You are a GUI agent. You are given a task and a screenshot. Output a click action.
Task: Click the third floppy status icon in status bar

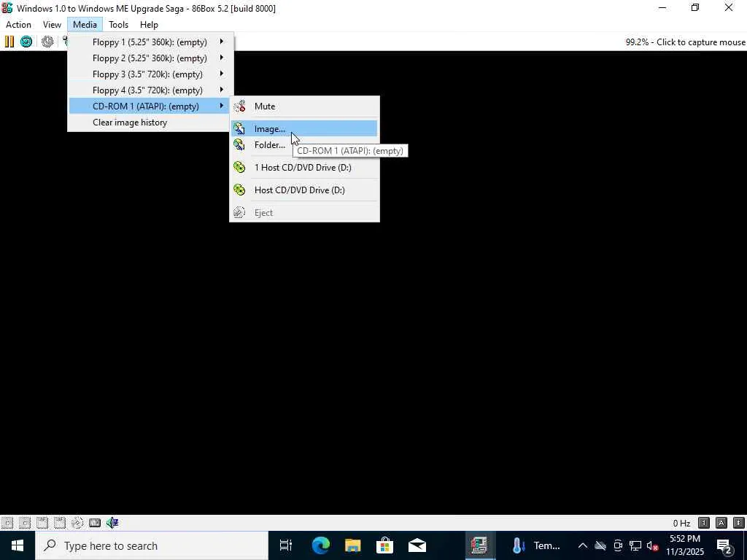point(42,523)
